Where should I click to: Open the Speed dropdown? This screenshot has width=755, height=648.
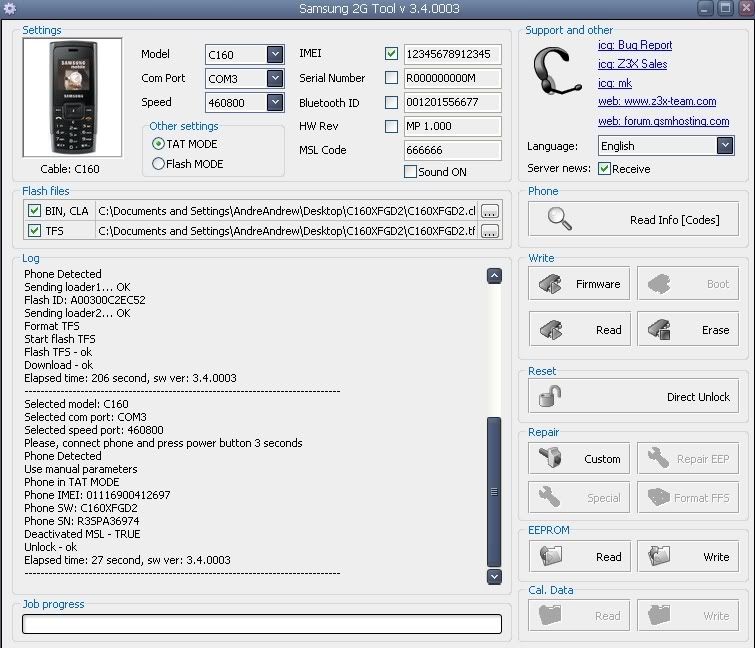[275, 102]
